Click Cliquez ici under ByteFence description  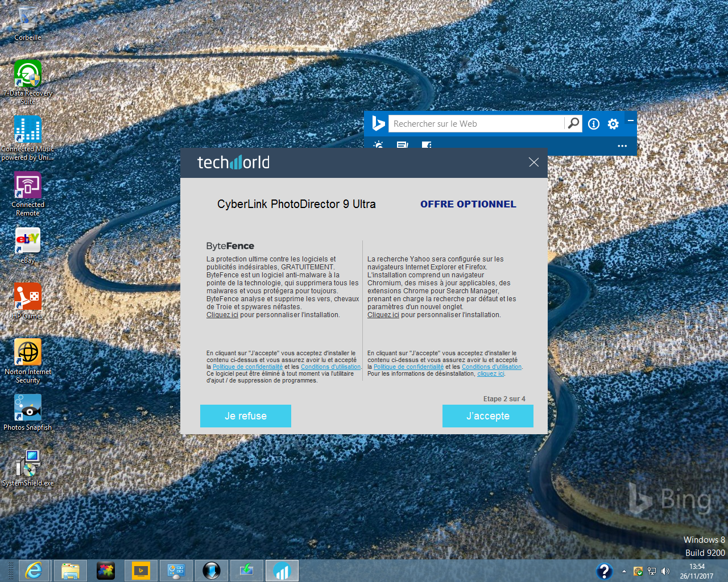point(222,315)
